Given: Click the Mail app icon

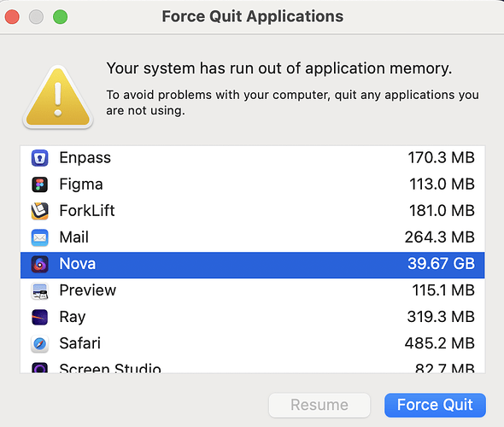Looking at the screenshot, I should point(39,237).
